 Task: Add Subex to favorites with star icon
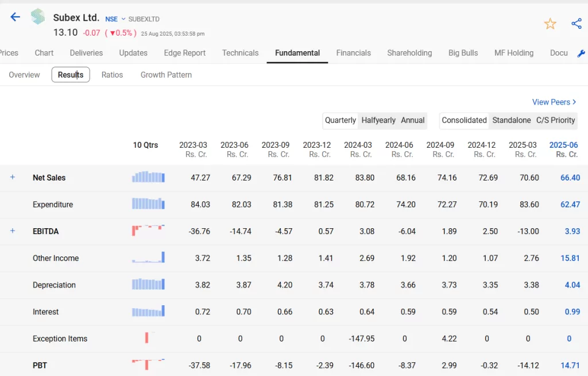[550, 24]
